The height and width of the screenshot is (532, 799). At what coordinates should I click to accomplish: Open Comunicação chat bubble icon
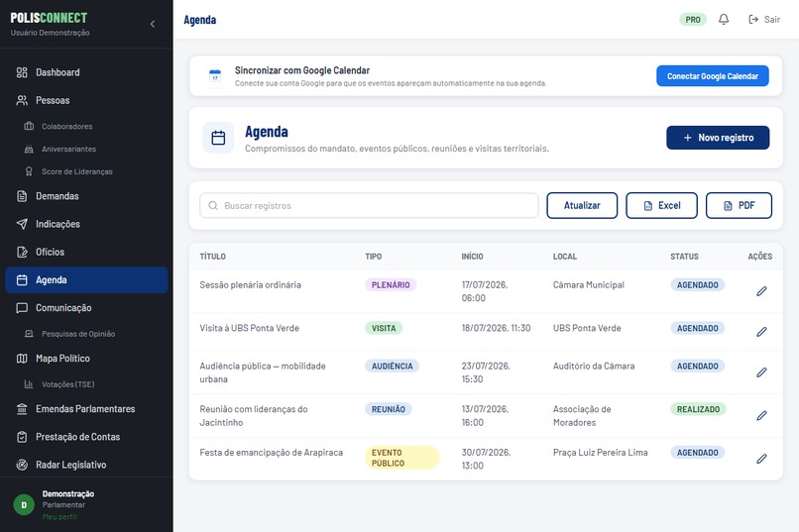point(22,308)
